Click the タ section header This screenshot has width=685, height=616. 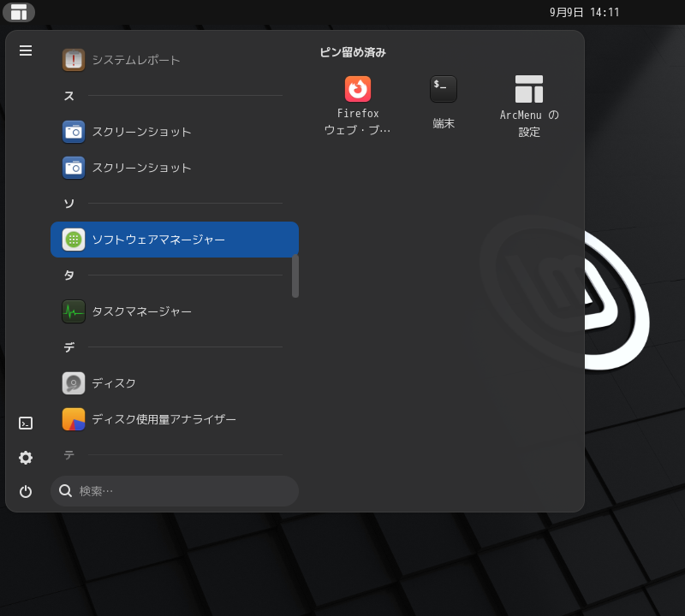pyautogui.click(x=69, y=275)
